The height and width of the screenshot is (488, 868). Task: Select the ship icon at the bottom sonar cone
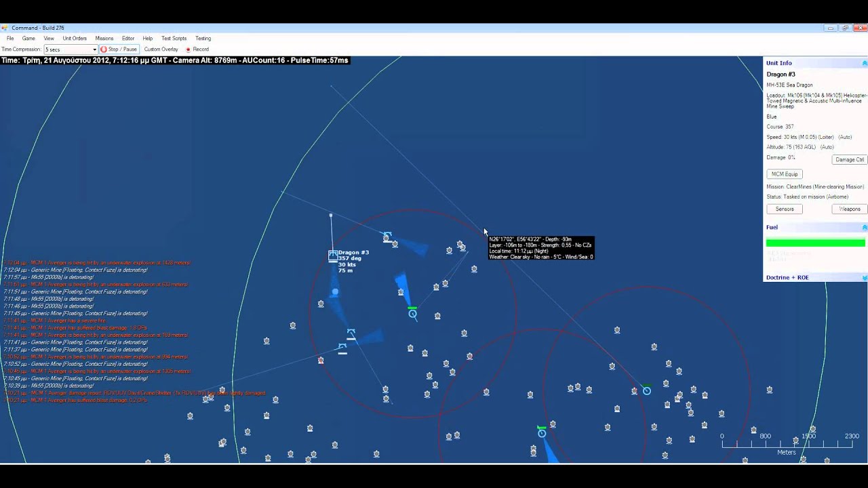click(x=541, y=432)
